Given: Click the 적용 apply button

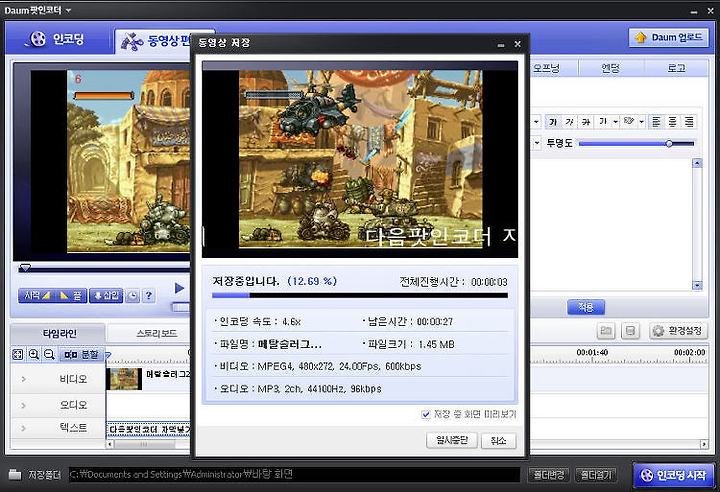Looking at the screenshot, I should (586, 307).
